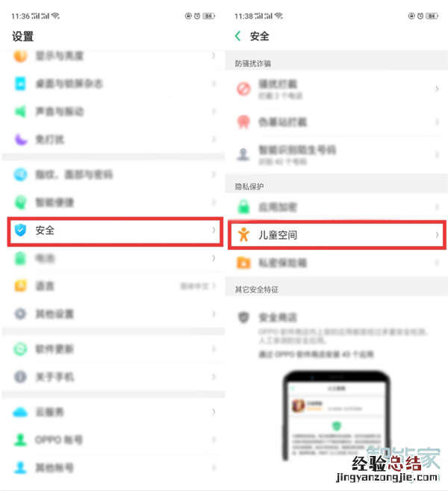Expand the 儿童空间 row chevron
This screenshot has width=448, height=491.
tap(437, 234)
